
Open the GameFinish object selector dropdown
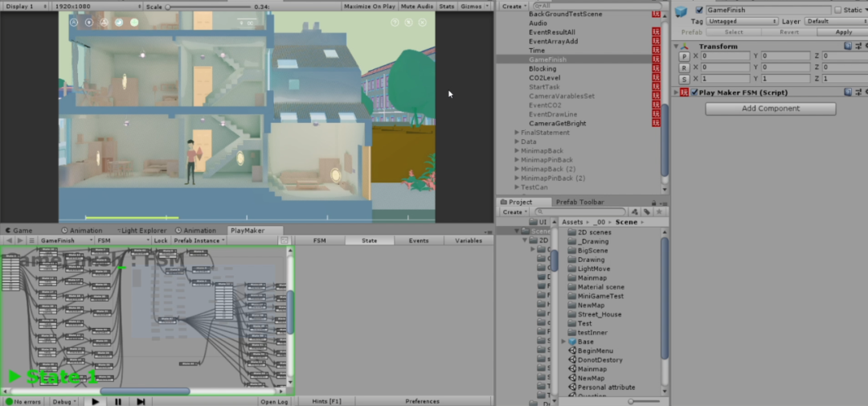pyautogui.click(x=66, y=240)
